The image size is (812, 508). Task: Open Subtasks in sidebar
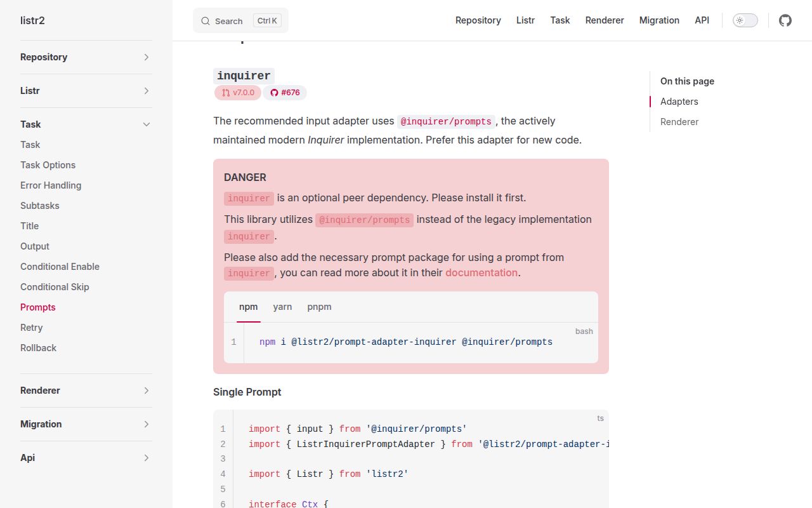(x=40, y=206)
